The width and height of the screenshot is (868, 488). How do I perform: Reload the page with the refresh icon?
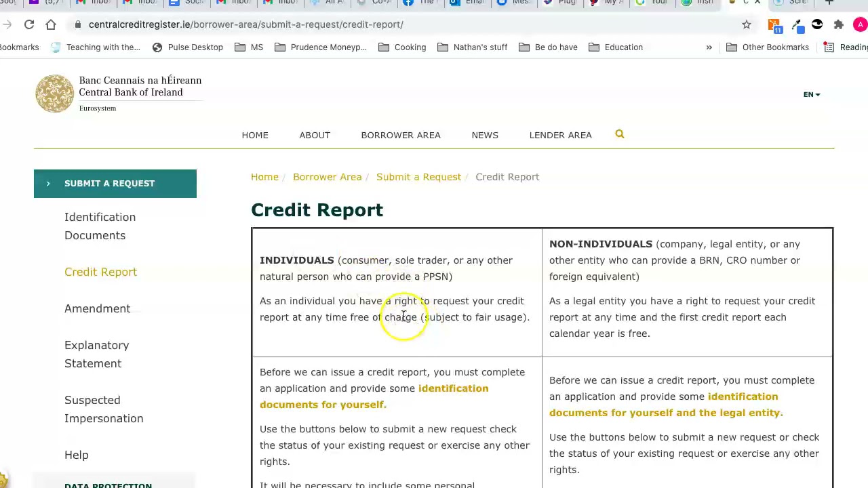29,24
